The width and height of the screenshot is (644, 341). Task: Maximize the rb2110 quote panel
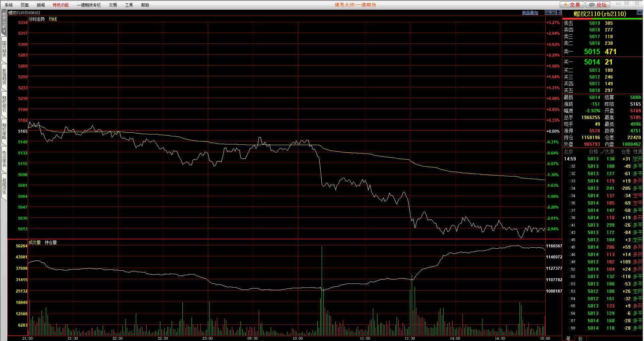point(639,12)
